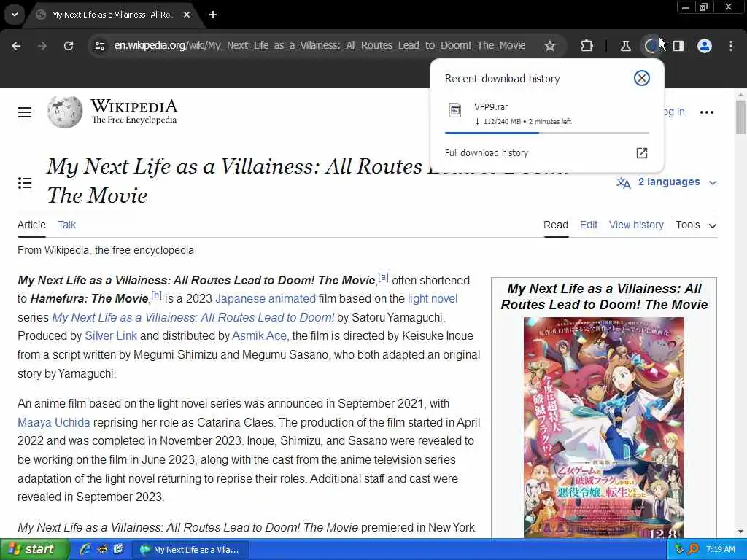Click Full download history link
The height and width of the screenshot is (560, 747).
[487, 153]
